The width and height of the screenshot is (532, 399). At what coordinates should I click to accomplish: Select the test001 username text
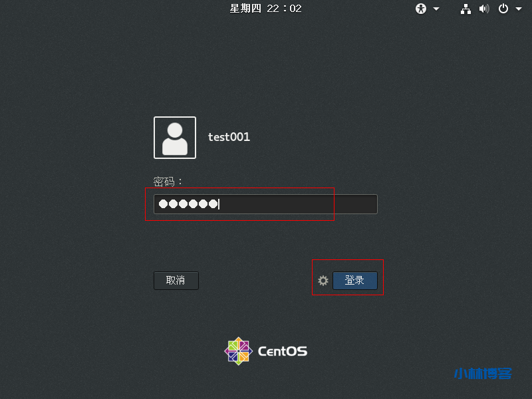[229, 137]
